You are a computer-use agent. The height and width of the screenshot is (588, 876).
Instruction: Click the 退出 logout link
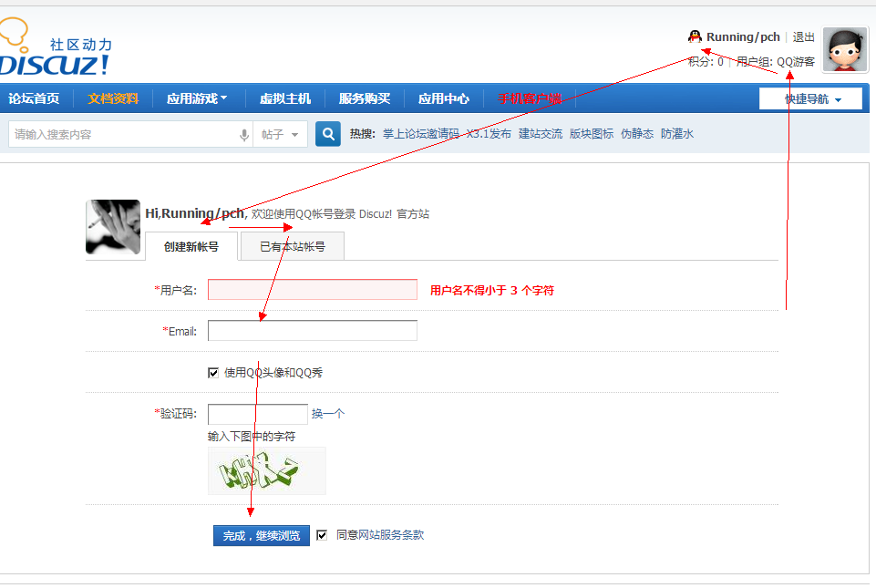(803, 36)
